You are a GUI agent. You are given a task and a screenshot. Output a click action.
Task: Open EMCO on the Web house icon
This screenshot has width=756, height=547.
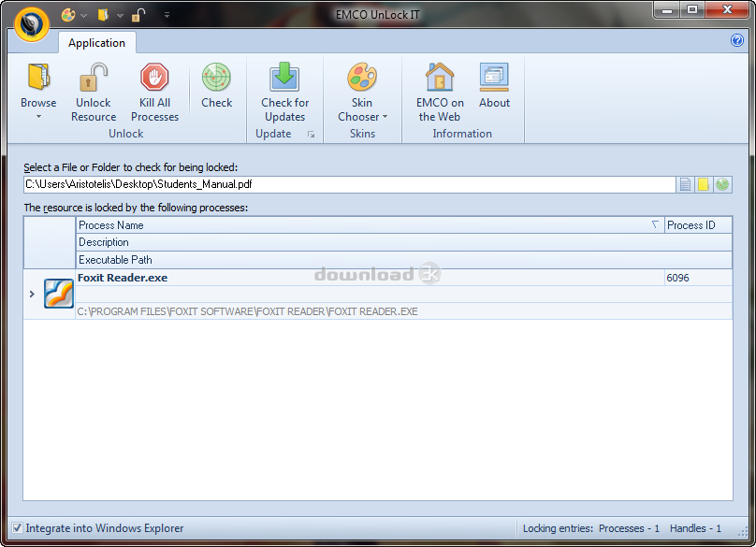pyautogui.click(x=439, y=77)
